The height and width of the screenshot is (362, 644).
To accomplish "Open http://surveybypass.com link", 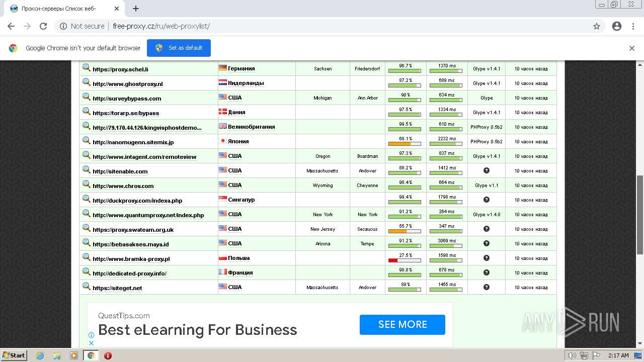I will coord(127,99).
